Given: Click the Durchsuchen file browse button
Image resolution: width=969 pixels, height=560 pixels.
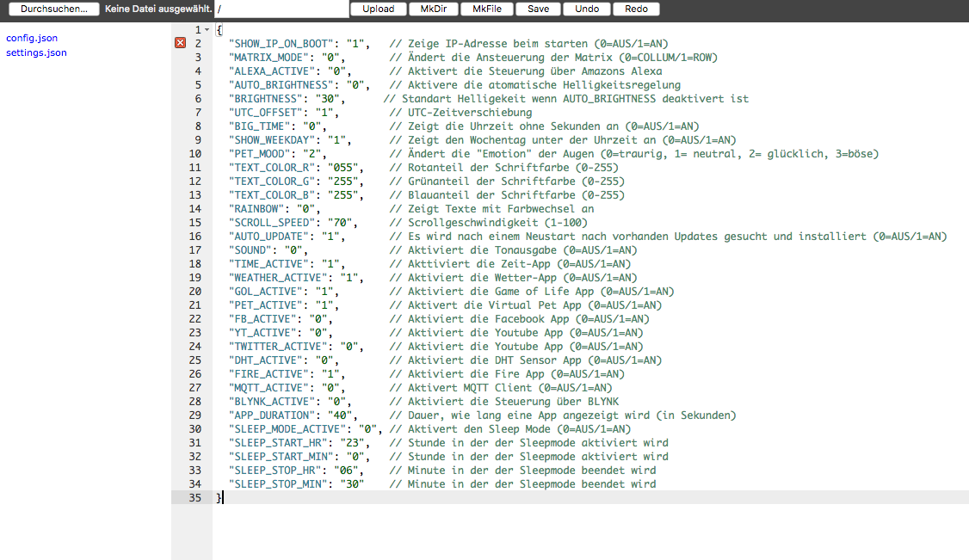Looking at the screenshot, I should pos(53,9).
